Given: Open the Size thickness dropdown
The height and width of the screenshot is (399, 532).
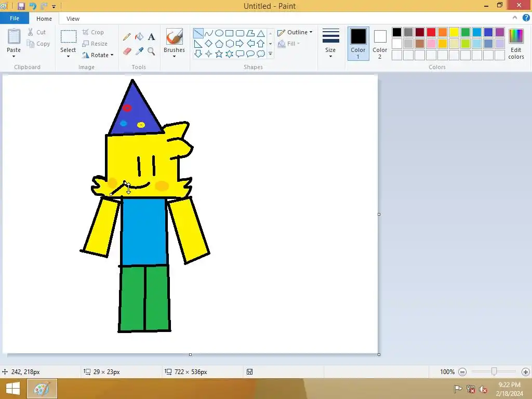Looking at the screenshot, I should click(330, 44).
